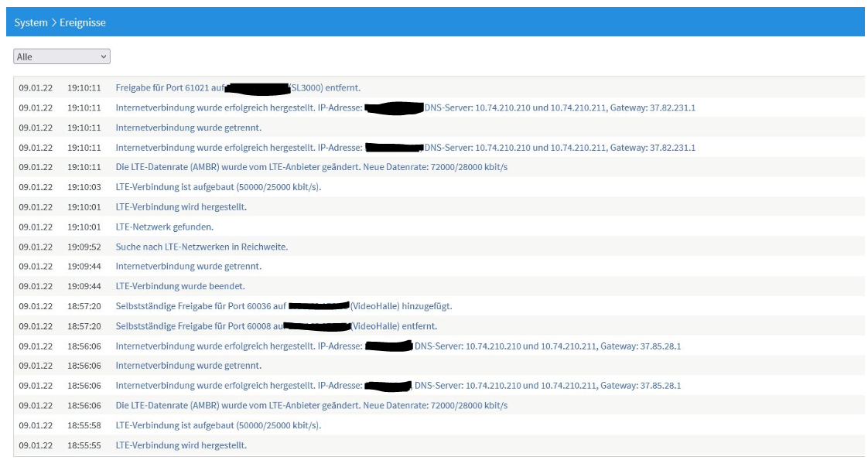Click 18:56:06 'Internetverbindung wurde getrennt' entry
This screenshot has width=868, height=460.
[x=188, y=366]
